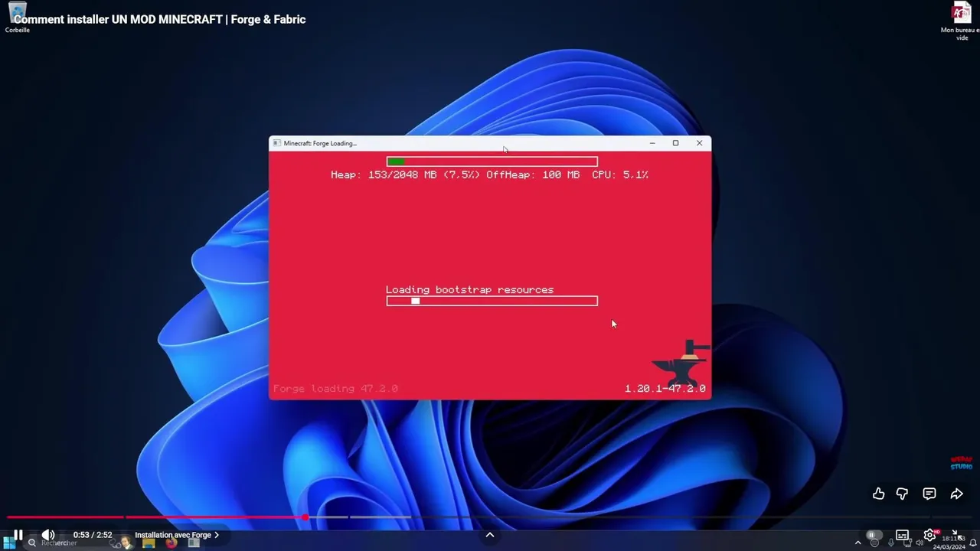Open the video settings gear
Screen dimensions: 980x551
pyautogui.click(x=930, y=535)
